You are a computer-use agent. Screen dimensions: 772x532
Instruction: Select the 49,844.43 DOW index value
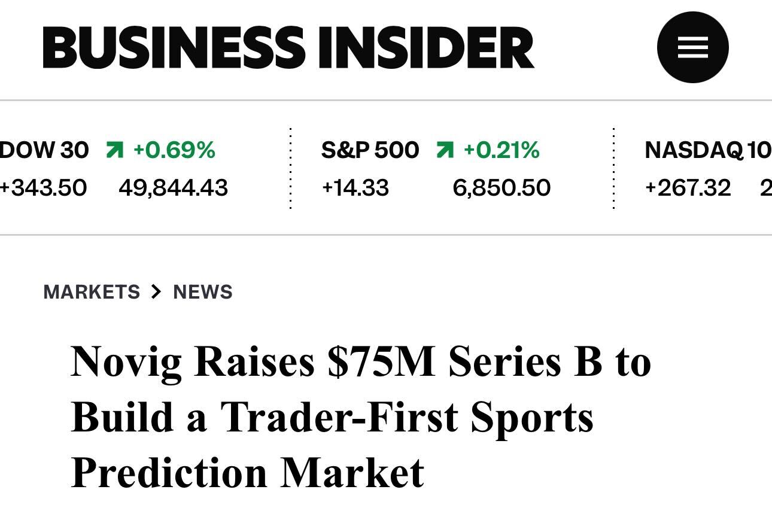tap(173, 188)
